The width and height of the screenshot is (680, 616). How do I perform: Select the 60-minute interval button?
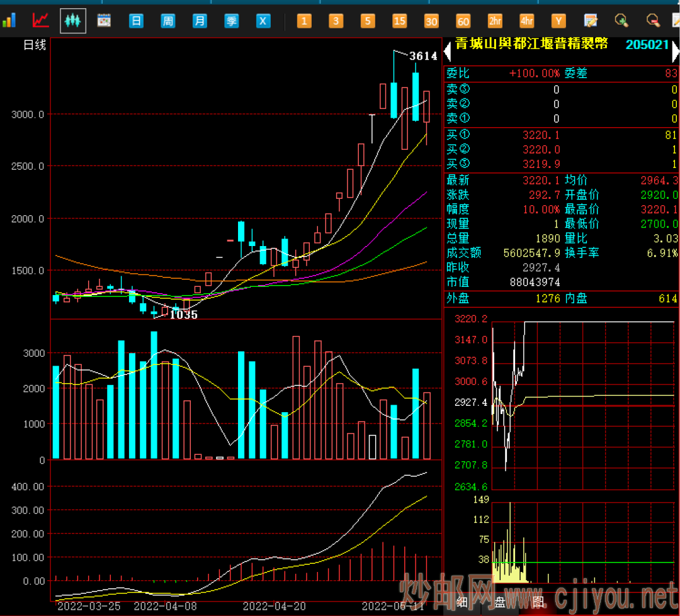pyautogui.click(x=463, y=21)
